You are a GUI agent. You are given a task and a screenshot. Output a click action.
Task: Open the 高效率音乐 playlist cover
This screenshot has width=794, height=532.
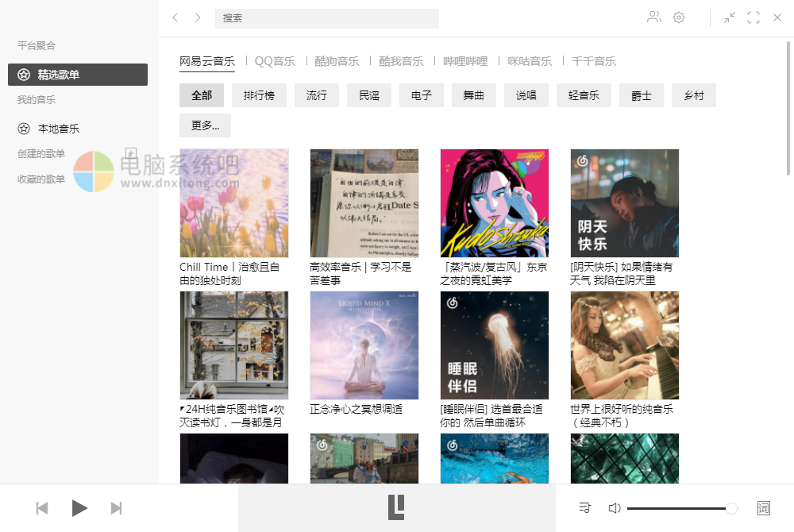coord(364,203)
